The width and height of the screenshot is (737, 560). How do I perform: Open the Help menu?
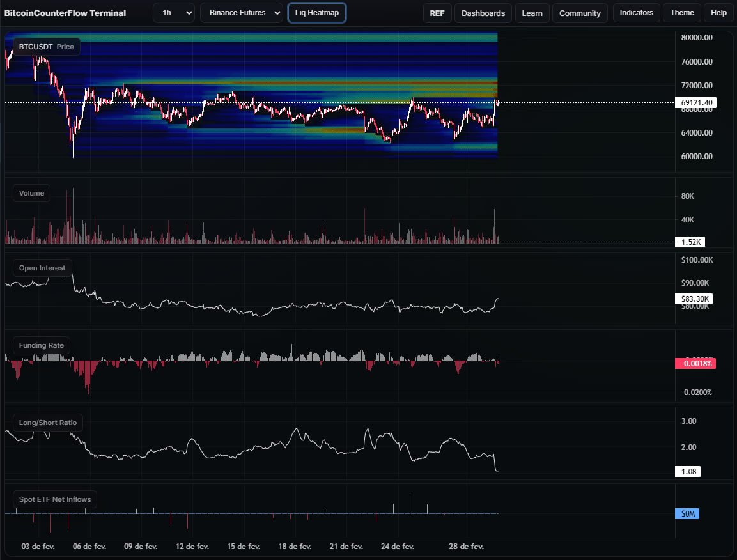pyautogui.click(x=718, y=12)
